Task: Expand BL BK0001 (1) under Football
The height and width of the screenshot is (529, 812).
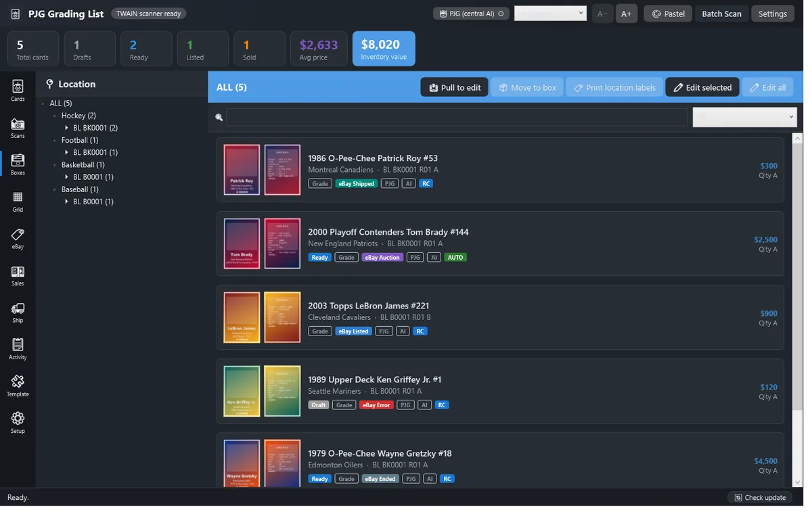Action: click(66, 152)
